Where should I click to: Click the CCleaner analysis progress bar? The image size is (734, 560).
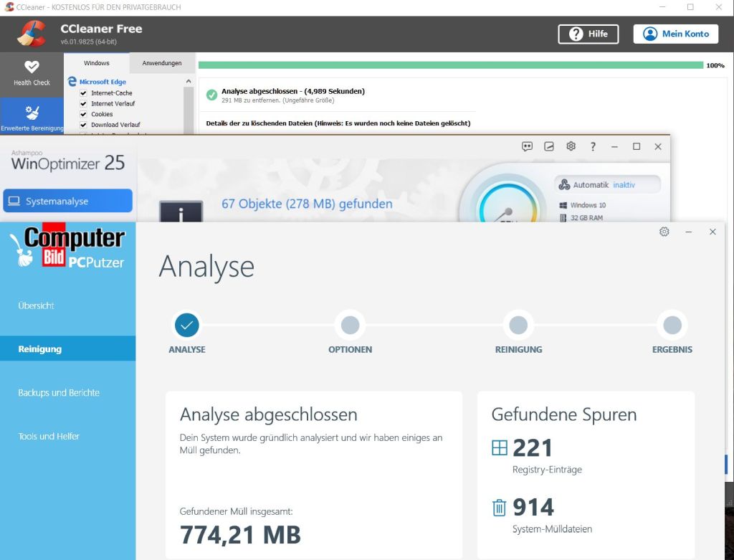[450, 65]
